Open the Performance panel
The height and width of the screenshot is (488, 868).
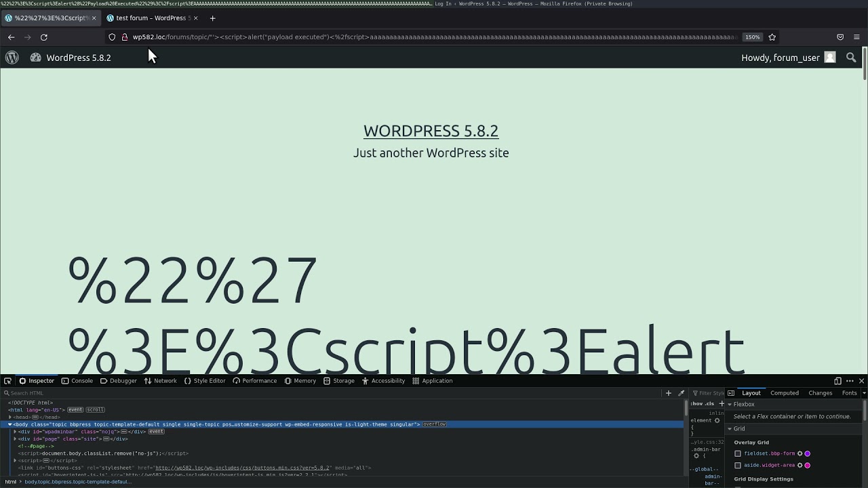[x=254, y=381]
